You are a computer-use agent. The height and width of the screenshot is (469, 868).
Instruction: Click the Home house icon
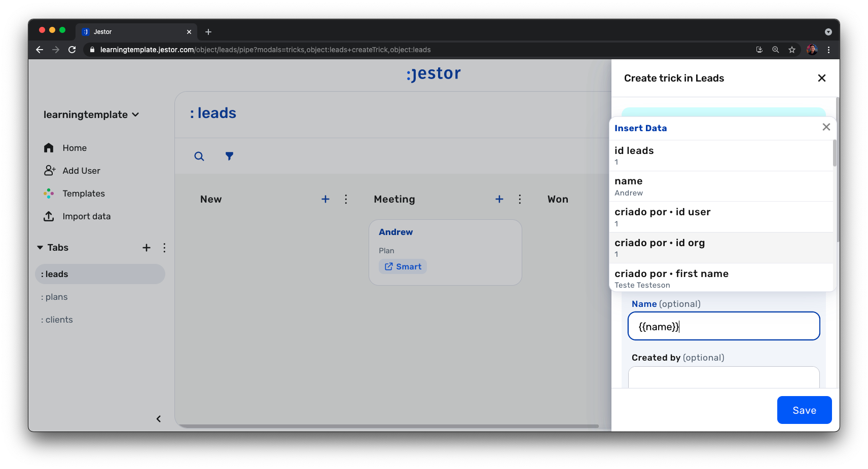tap(49, 147)
